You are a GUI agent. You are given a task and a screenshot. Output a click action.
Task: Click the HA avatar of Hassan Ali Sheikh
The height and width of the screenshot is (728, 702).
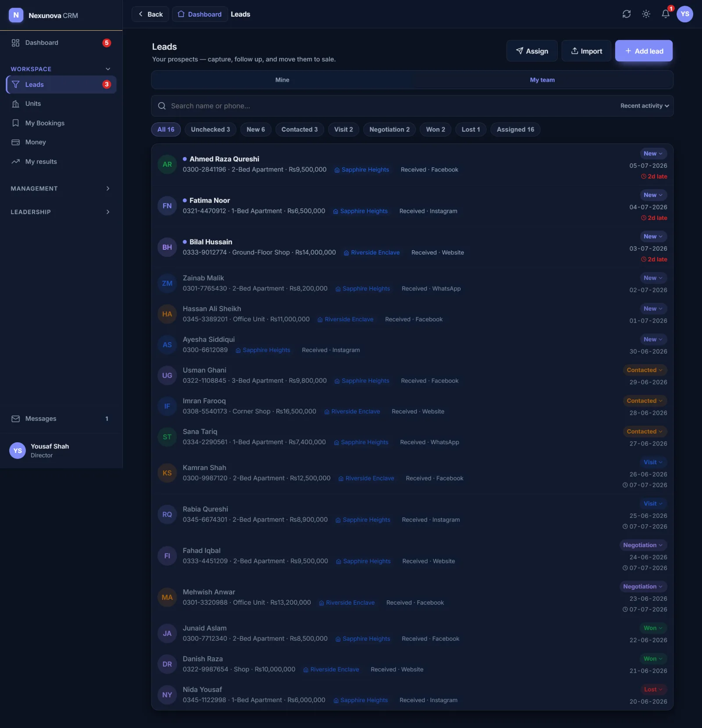[167, 314]
